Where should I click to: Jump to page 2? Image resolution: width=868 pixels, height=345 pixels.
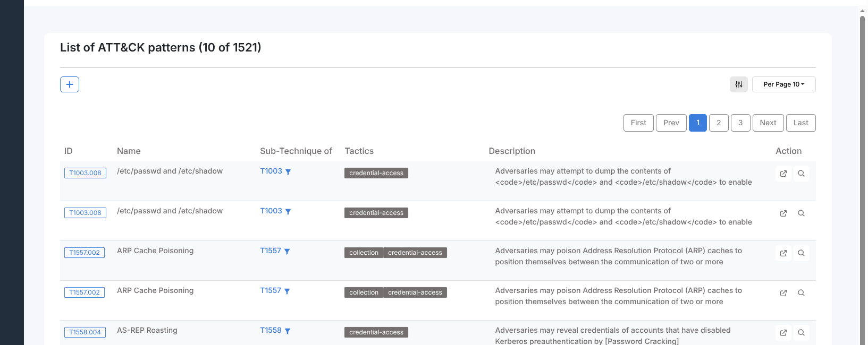click(x=719, y=123)
